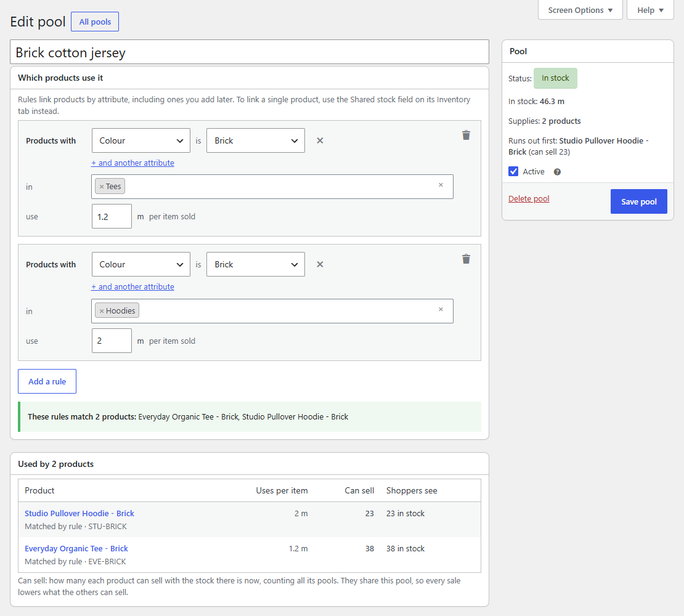
Task: Select the 'In stock: 46.3 m' text
Action: (536, 102)
